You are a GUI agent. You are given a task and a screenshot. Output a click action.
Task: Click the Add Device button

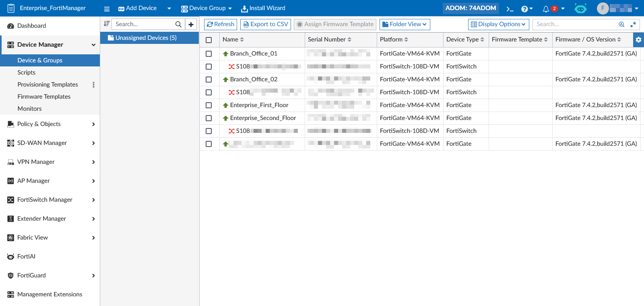(137, 8)
